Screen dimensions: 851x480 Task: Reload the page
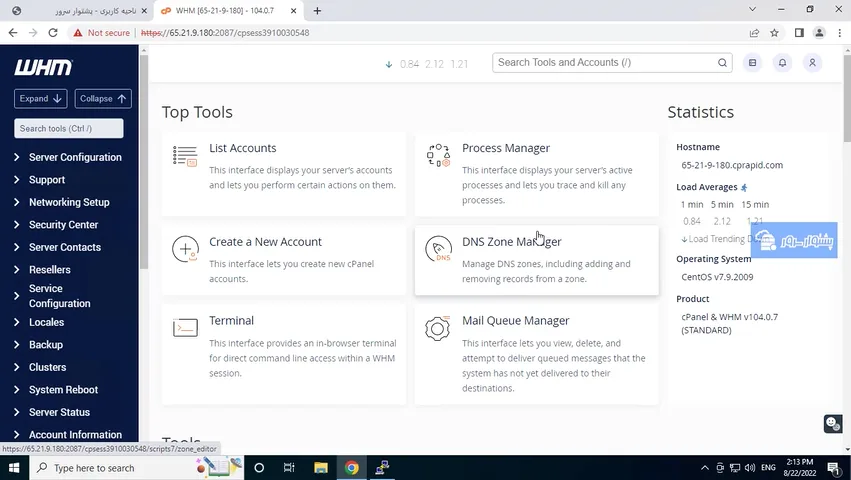[53, 33]
